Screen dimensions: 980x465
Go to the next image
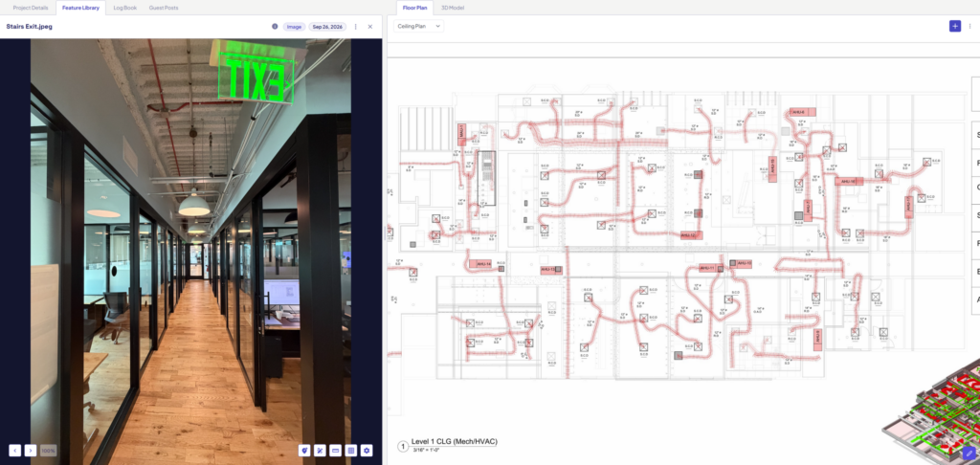click(30, 450)
